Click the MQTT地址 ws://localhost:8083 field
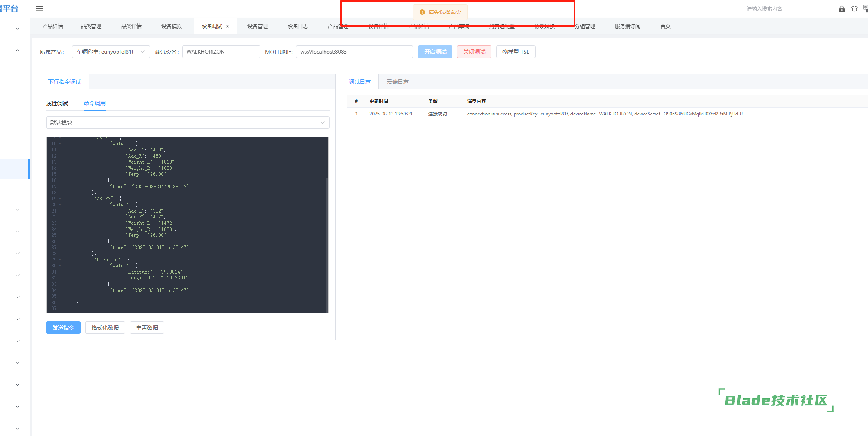 pyautogui.click(x=355, y=52)
